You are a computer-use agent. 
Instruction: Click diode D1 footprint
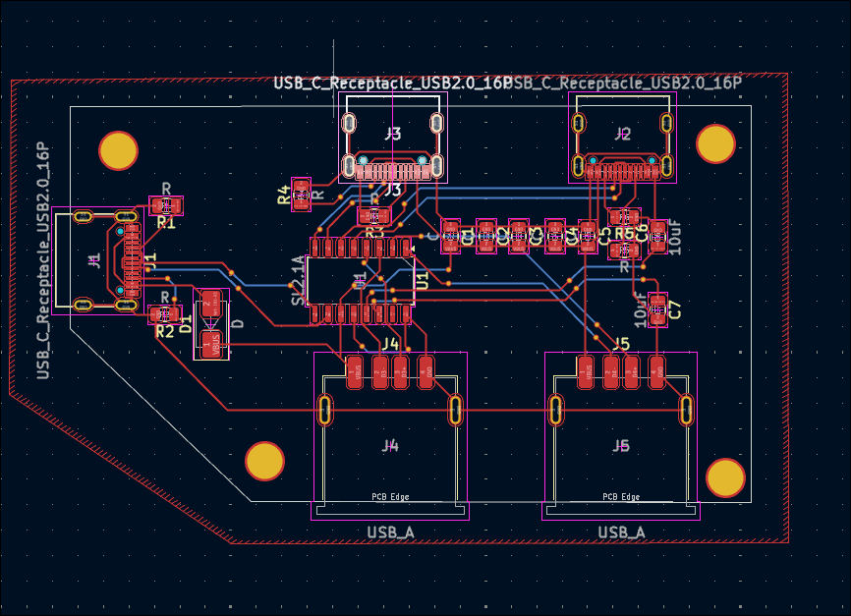(210, 323)
